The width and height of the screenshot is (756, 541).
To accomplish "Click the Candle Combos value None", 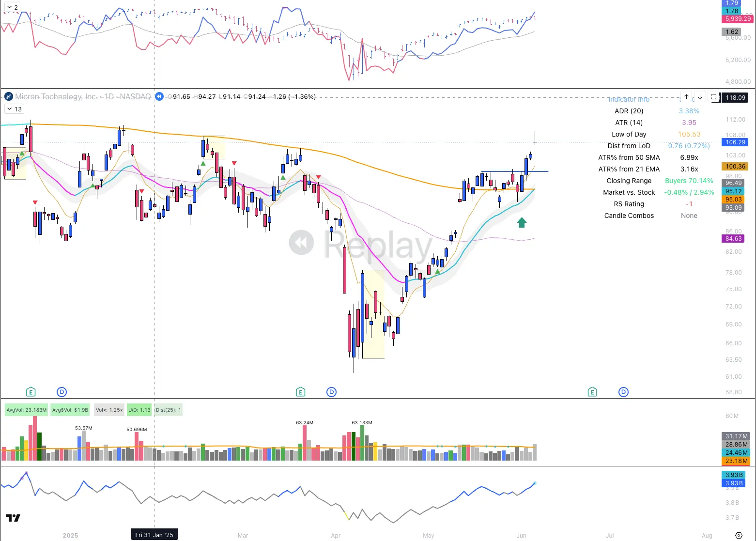I will tap(689, 216).
